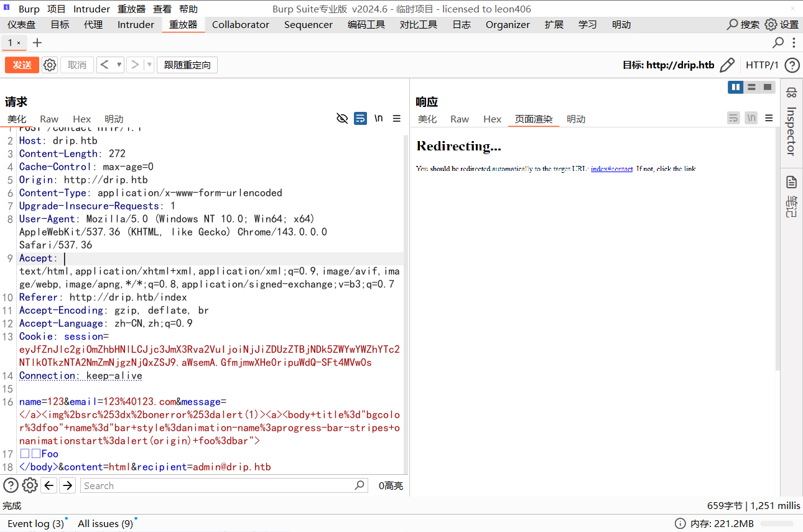Open help via the question mark near HTTP/1
This screenshot has width=803, height=532.
coord(792,65)
